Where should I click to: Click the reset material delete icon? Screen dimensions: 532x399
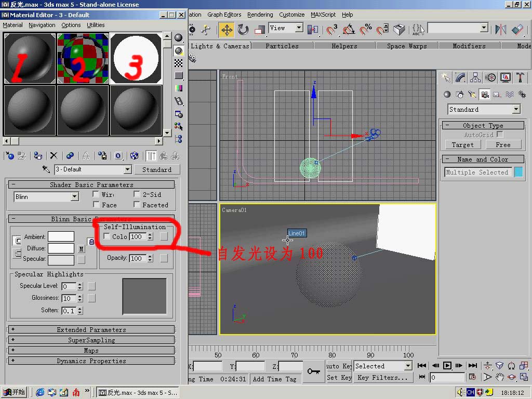54,155
